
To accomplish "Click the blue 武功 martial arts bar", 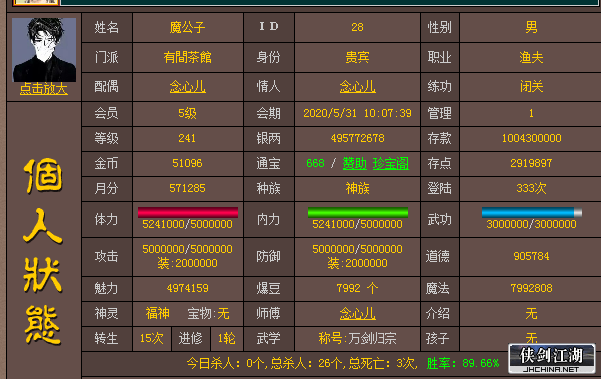I will point(532,212).
